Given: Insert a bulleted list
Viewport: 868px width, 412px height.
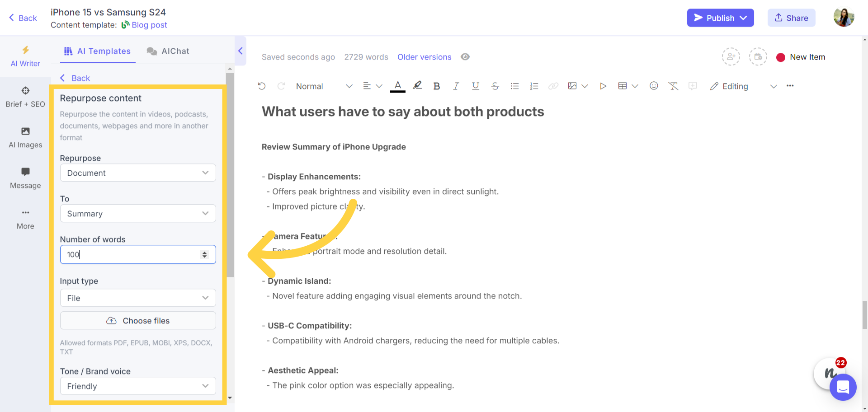Looking at the screenshot, I should (x=514, y=86).
